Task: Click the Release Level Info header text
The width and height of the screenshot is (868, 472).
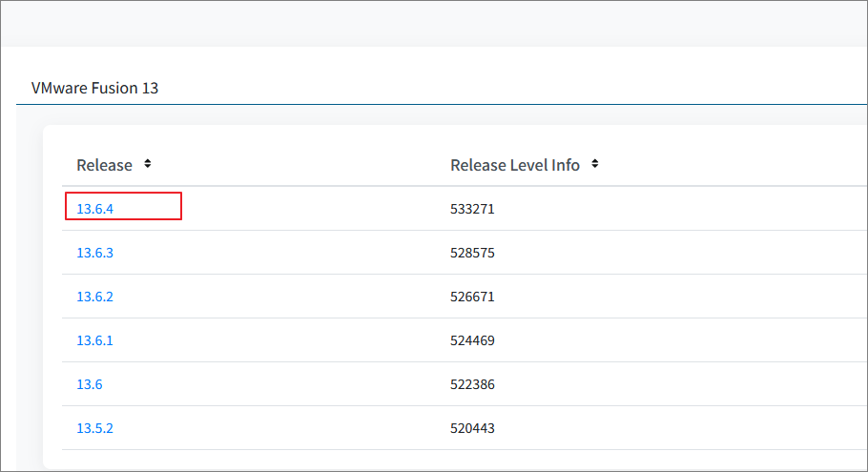Action: [x=514, y=165]
